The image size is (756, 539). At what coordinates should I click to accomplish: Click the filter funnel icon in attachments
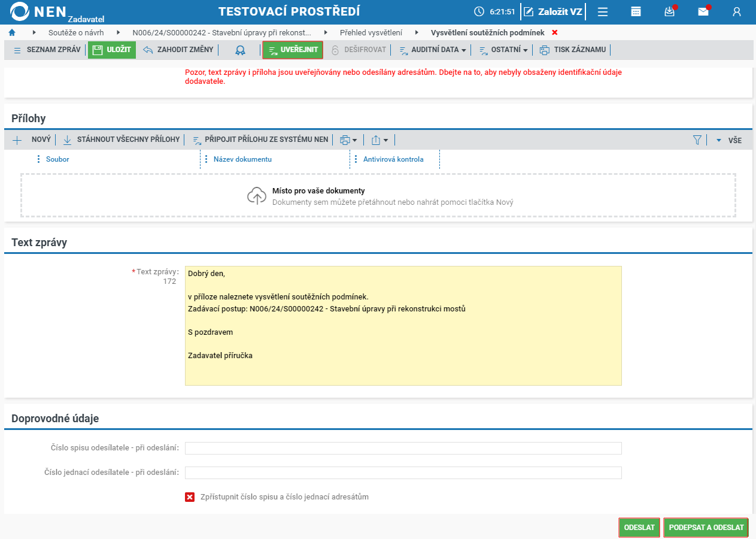point(697,140)
